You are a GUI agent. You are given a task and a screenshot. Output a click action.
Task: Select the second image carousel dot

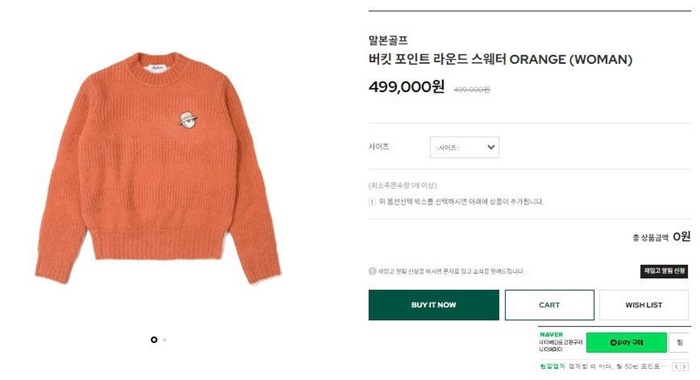pos(165,340)
